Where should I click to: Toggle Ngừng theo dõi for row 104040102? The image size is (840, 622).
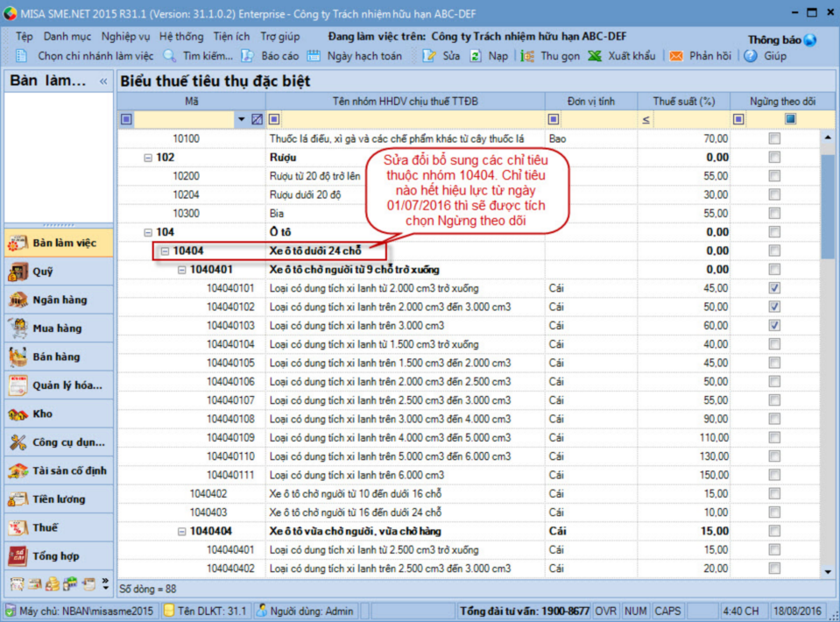(x=774, y=307)
